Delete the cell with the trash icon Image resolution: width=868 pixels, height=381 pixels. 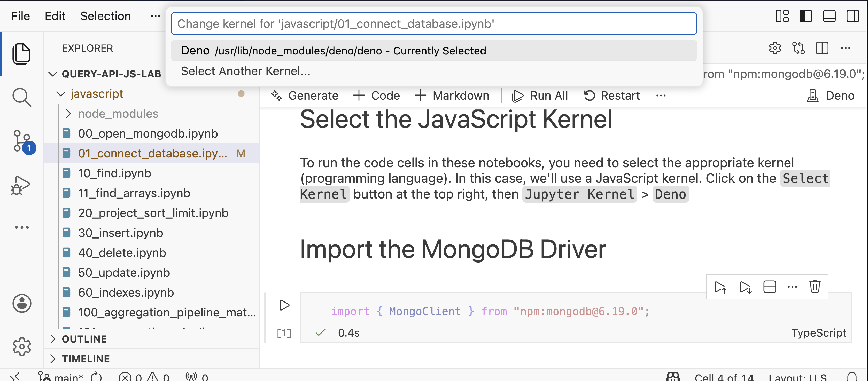(815, 287)
